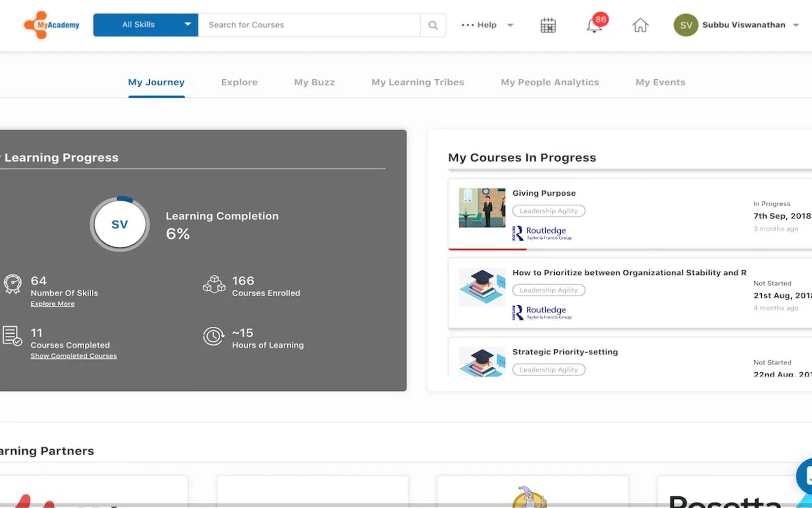Go to home via house icon
The width and height of the screenshot is (812, 508).
pyautogui.click(x=640, y=25)
